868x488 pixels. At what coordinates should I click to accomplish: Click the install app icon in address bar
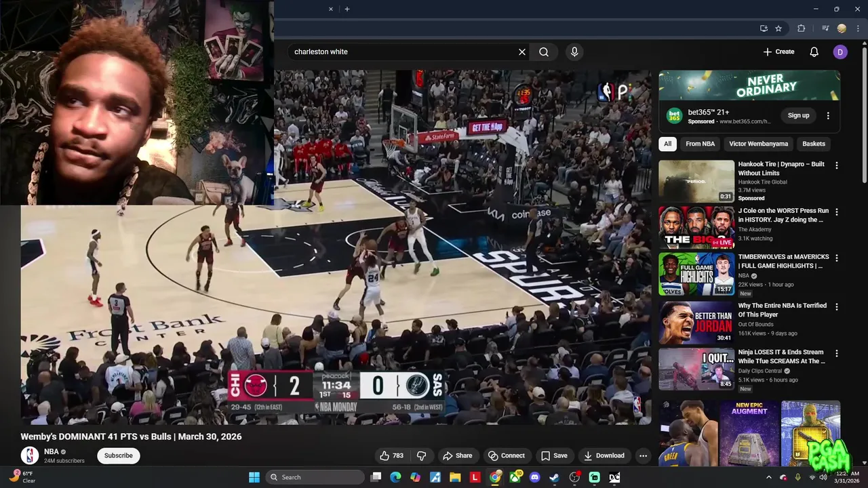764,28
